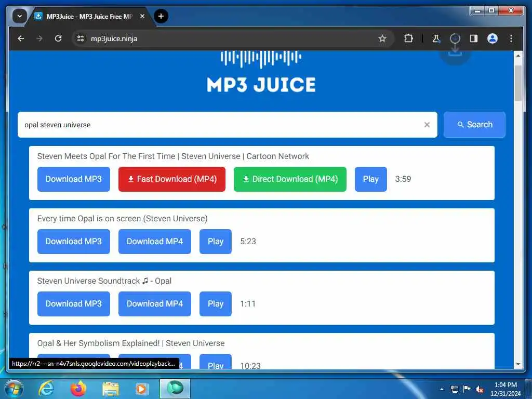Viewport: 532px width, 399px height.
Task: Click the active browser taskbar button
Action: coord(175,389)
